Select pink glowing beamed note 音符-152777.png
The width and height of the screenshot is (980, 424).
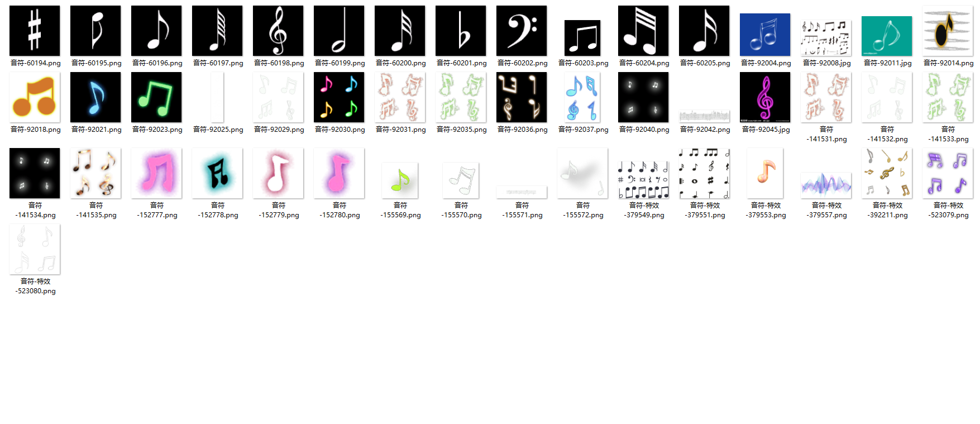pyautogui.click(x=156, y=173)
